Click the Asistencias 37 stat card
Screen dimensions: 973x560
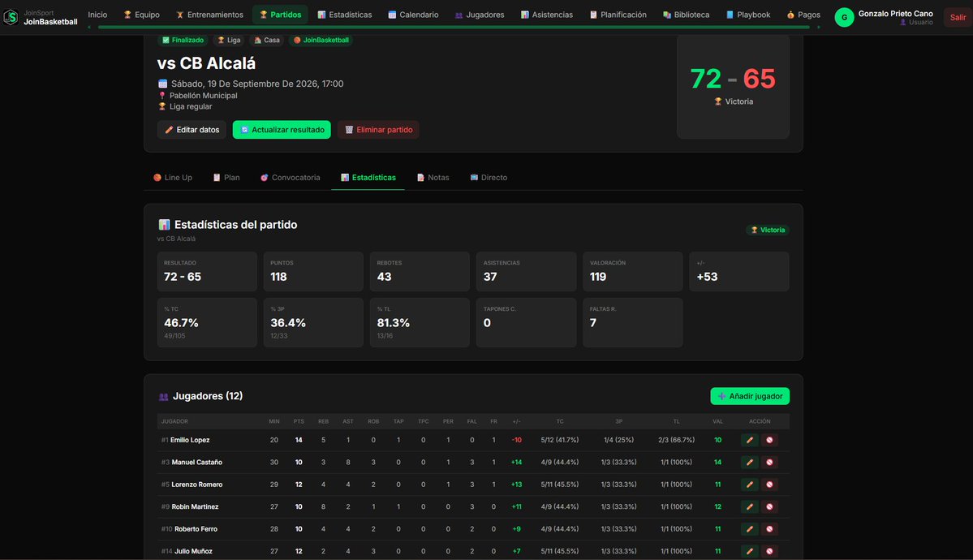(526, 271)
